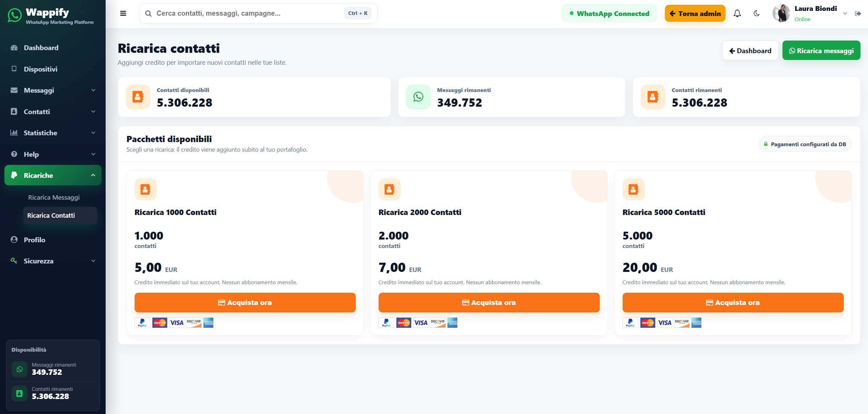
Task: Expand the Messaggi submenu chevron
Action: [93, 90]
